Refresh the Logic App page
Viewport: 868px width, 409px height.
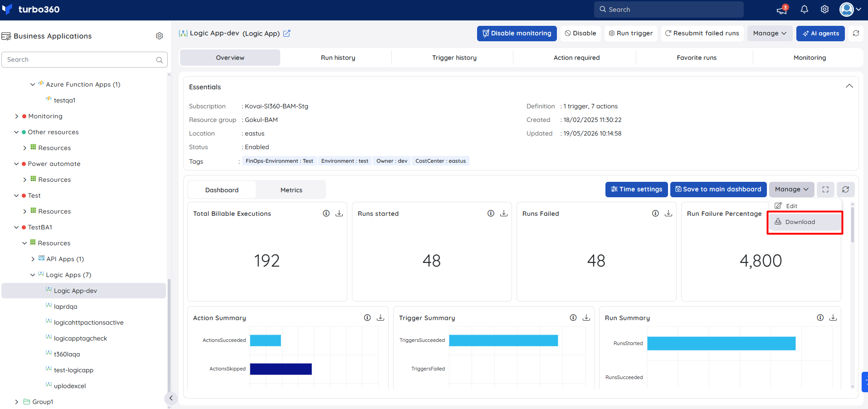click(x=856, y=34)
